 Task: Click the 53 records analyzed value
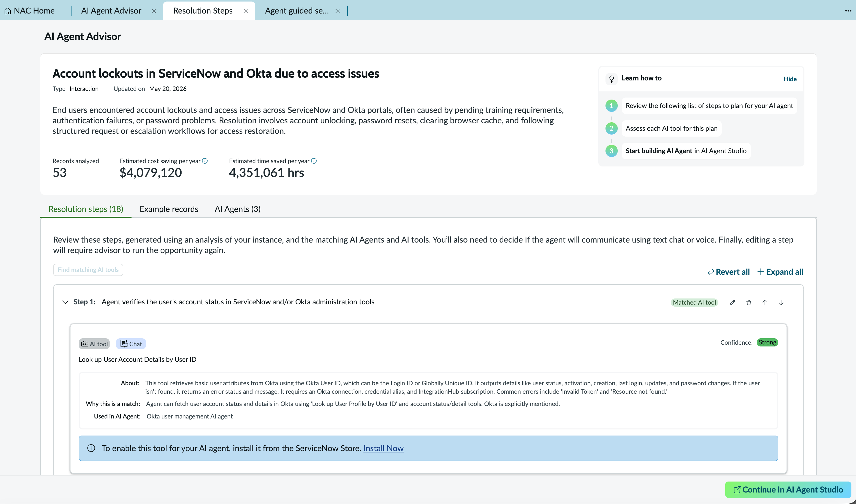pos(60,173)
